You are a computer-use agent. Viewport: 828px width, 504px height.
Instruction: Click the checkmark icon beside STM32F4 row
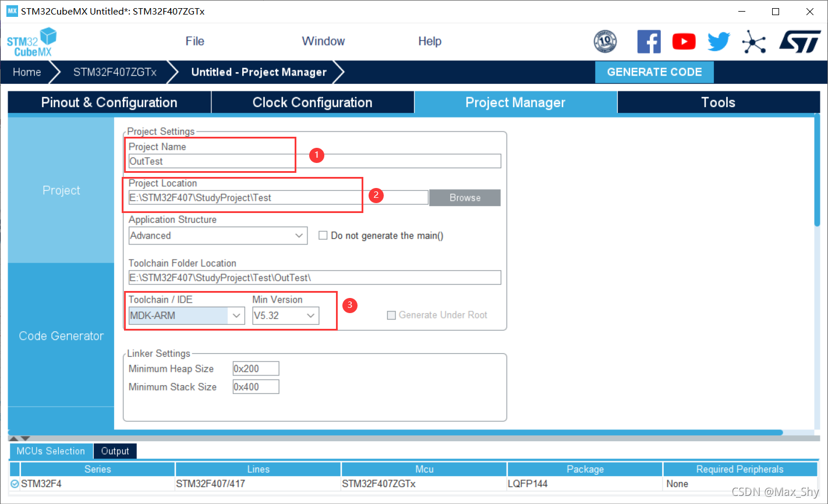pos(15,484)
